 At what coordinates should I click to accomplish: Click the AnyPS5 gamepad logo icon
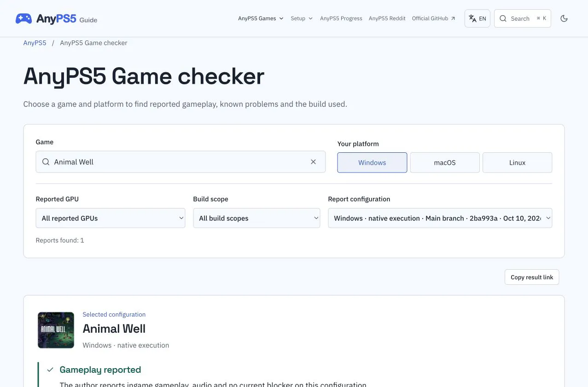(x=24, y=18)
